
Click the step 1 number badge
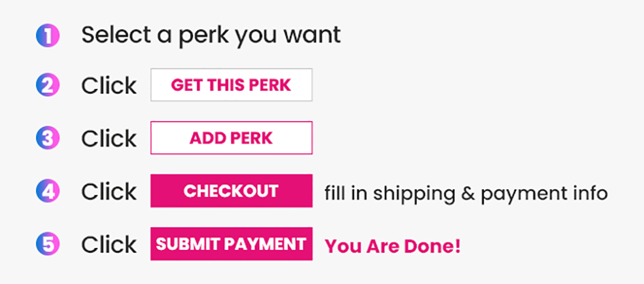tap(48, 36)
